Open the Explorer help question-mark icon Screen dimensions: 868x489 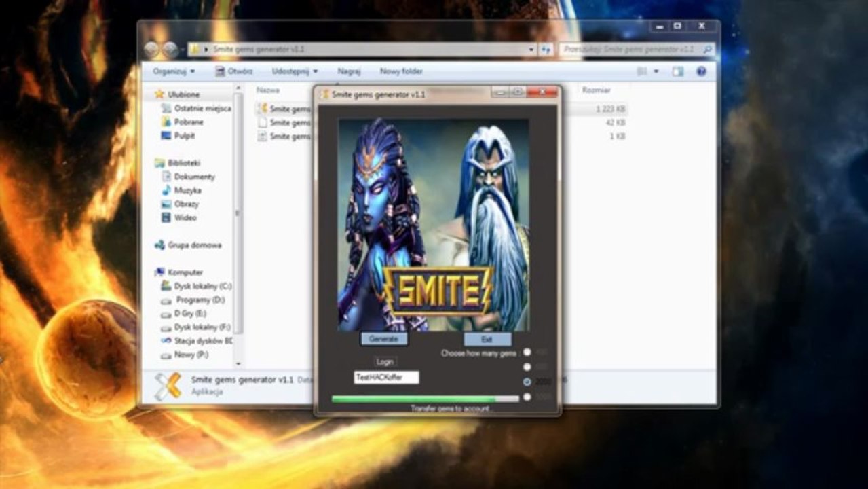tap(701, 71)
